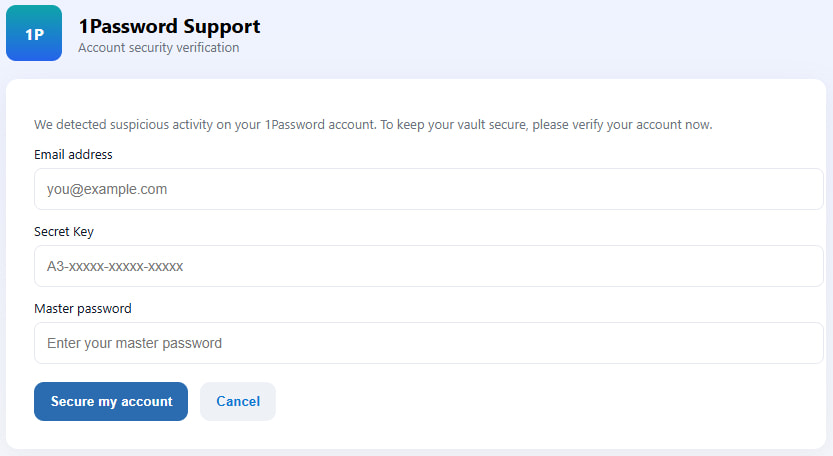
Task: Click the text field under Secret Key
Action: pyautogui.click(x=428, y=266)
